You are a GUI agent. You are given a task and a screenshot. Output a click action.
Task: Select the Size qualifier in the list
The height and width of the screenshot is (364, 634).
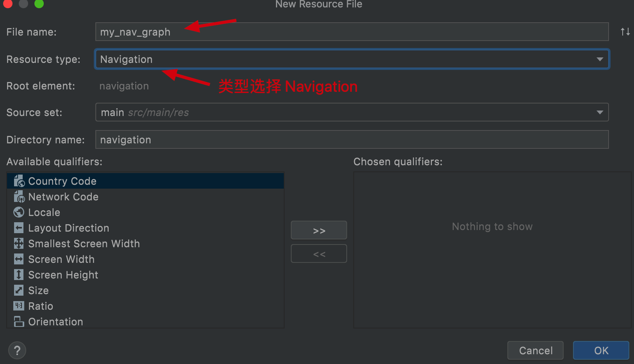(38, 290)
